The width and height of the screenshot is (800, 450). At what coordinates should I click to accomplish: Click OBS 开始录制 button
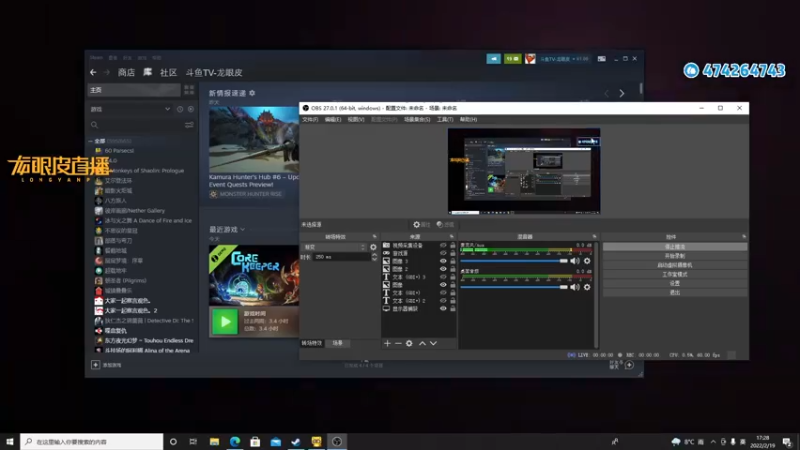(x=675, y=256)
